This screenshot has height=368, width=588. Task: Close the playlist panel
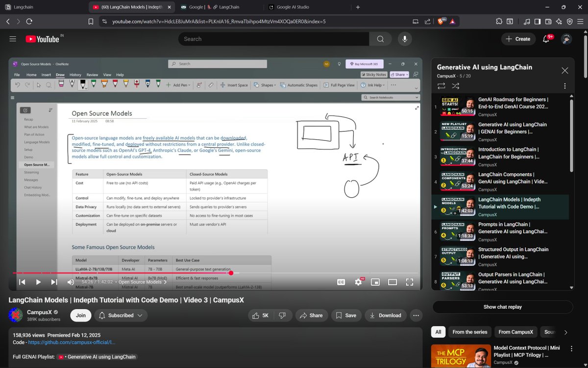click(565, 71)
